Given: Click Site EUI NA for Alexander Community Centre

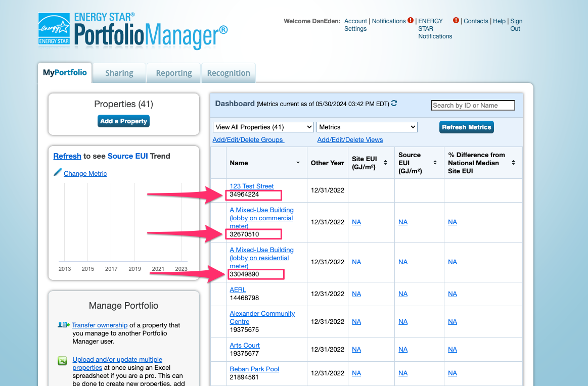Looking at the screenshot, I should (356, 321).
